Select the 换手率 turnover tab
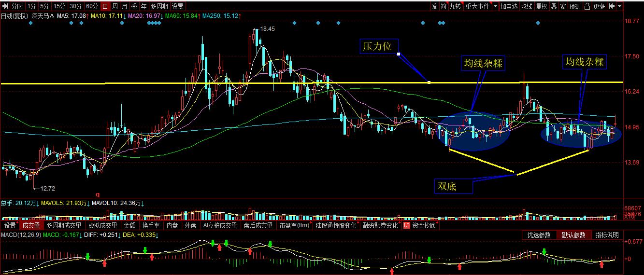Image resolution: width=644 pixels, height=275 pixels. click(151, 225)
